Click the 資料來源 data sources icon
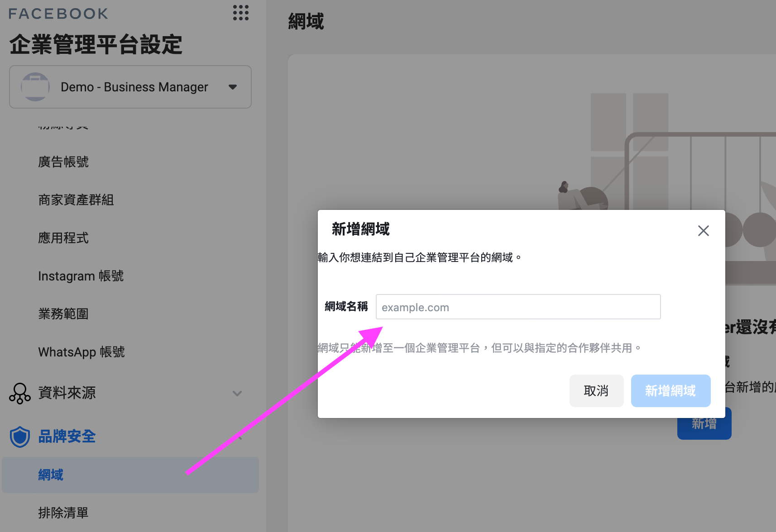The image size is (776, 532). 20,393
